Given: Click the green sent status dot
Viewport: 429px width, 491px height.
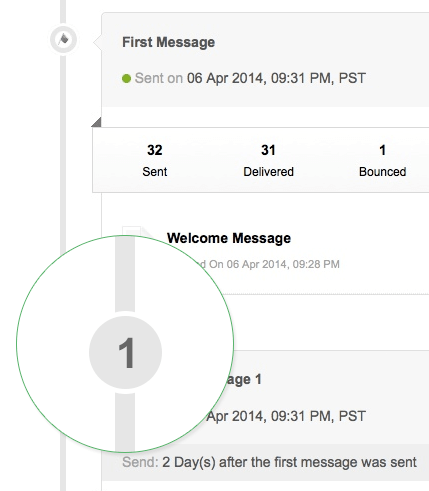Looking at the screenshot, I should (x=126, y=79).
